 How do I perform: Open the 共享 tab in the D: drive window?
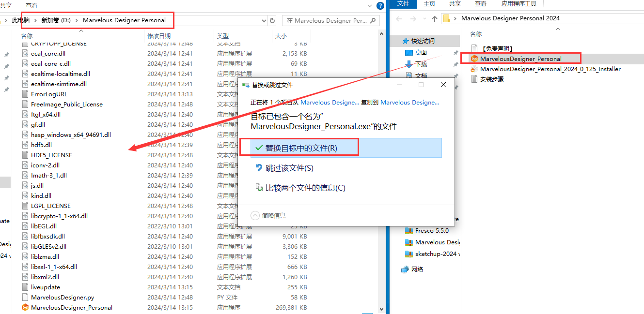7,5
